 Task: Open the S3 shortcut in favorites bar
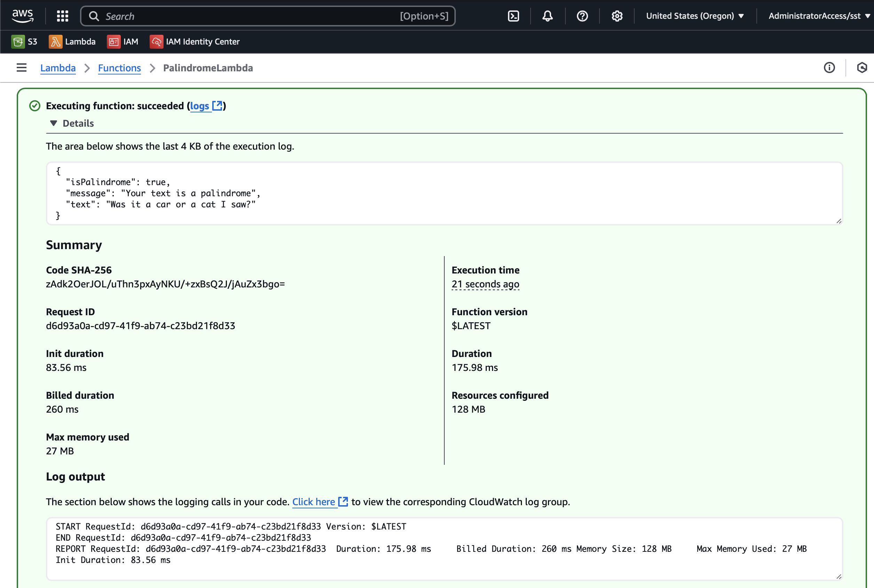[24, 42]
